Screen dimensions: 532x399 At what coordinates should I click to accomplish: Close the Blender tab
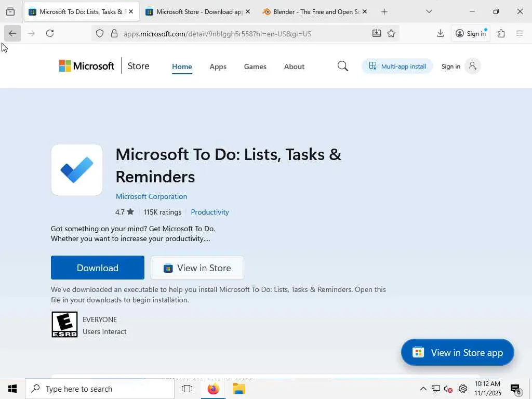click(x=365, y=11)
